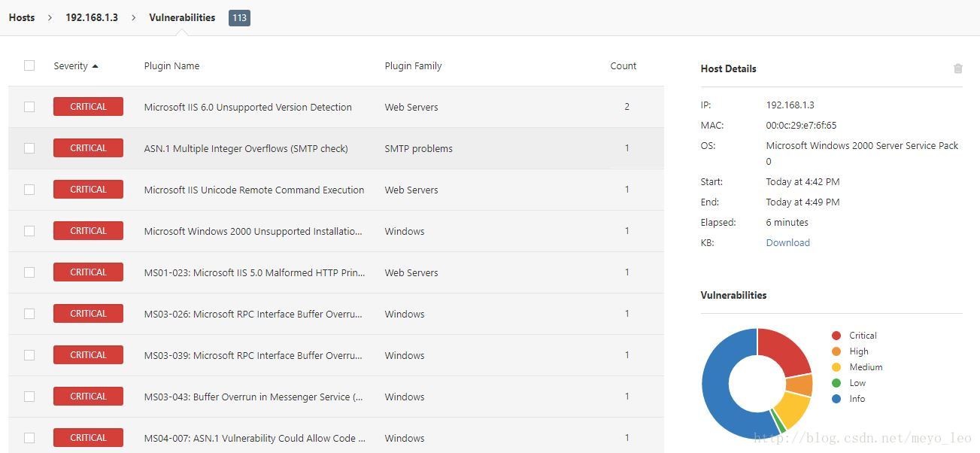Click CRITICAL badge on the IIS 6.0 row
The image size is (980, 453).
point(88,107)
